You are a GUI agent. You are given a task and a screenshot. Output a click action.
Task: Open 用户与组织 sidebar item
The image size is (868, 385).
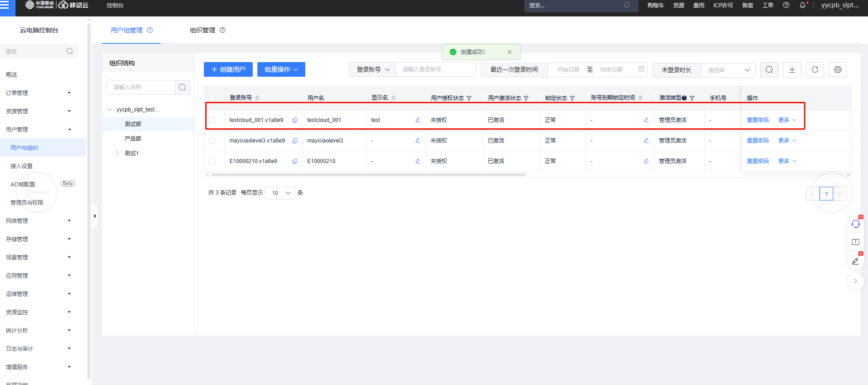point(43,148)
